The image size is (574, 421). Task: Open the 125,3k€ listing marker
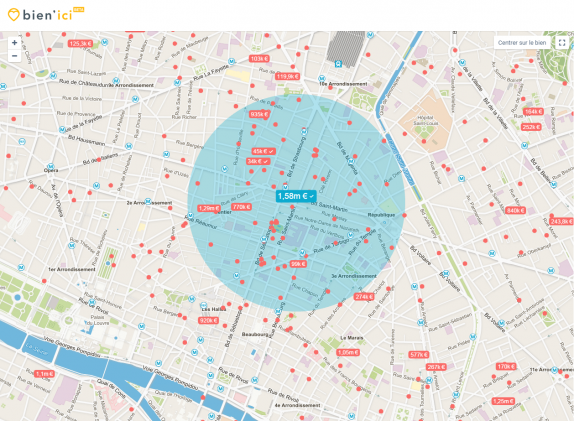tap(81, 44)
